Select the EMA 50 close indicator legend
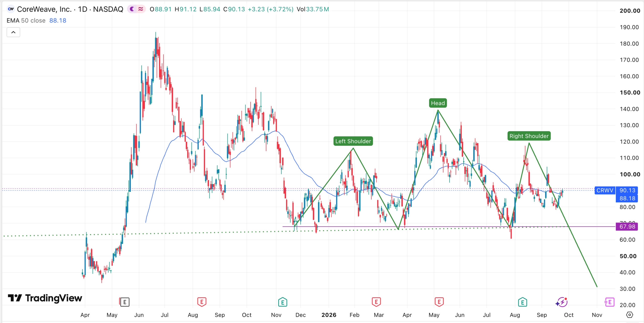The height and width of the screenshot is (323, 644). [x=26, y=21]
